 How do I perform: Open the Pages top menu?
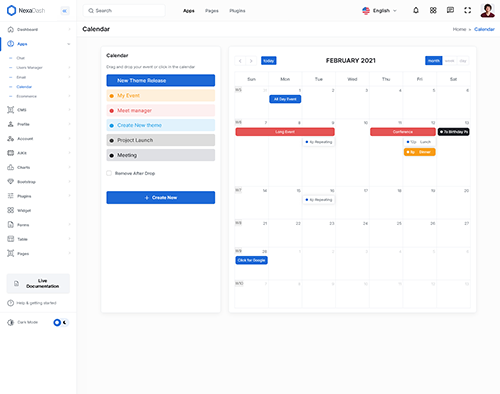coord(212,11)
